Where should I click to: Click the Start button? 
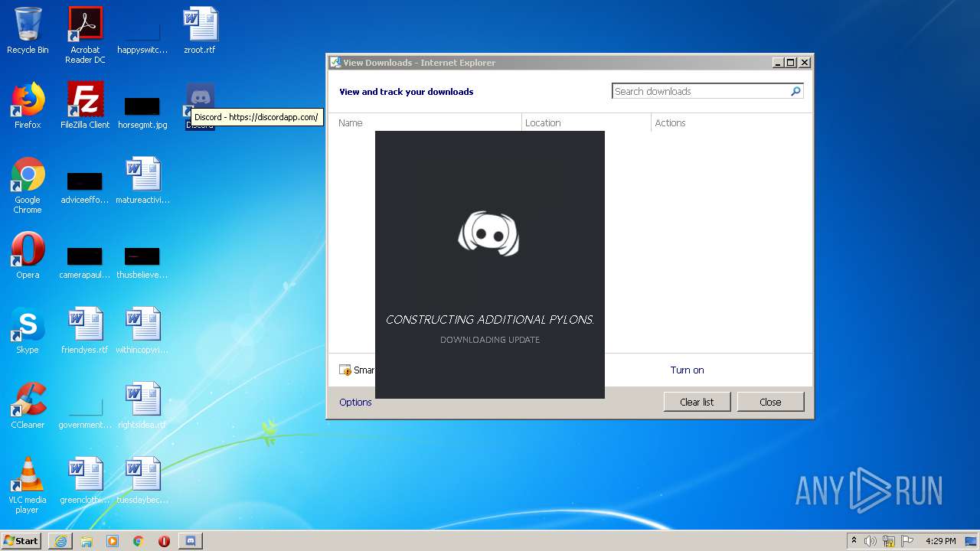click(21, 541)
